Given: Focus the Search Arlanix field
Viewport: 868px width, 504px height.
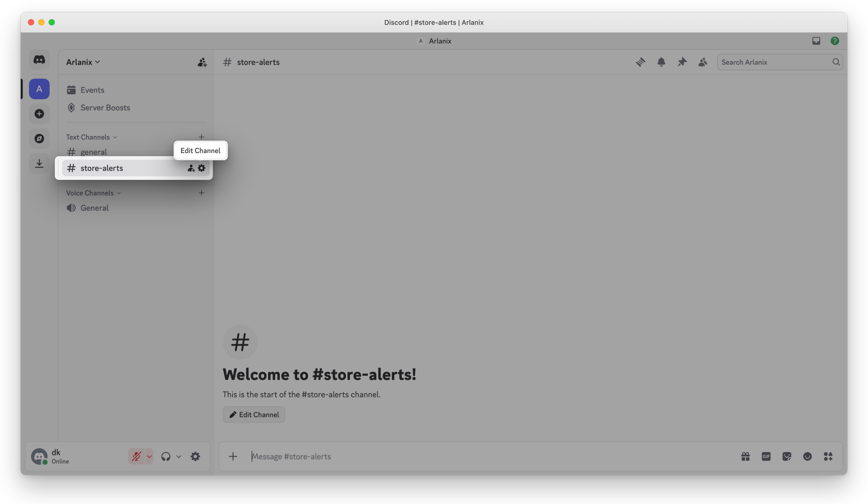Looking at the screenshot, I should click(780, 62).
